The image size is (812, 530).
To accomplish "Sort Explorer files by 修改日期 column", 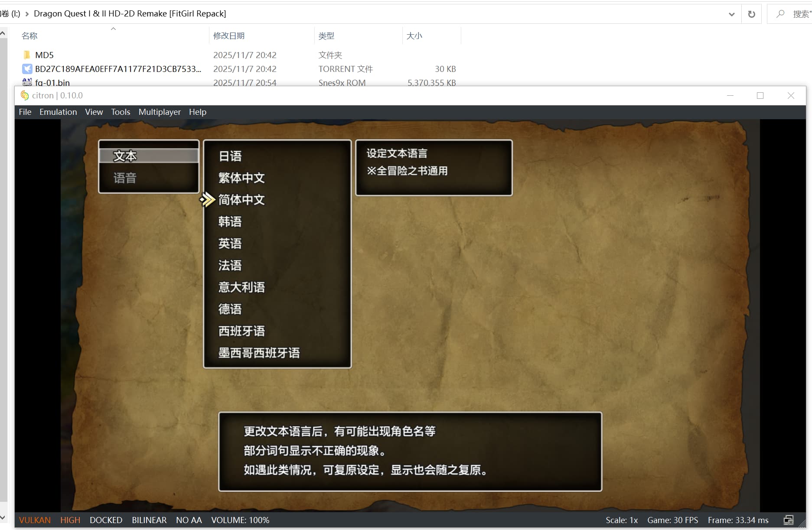I will point(229,36).
